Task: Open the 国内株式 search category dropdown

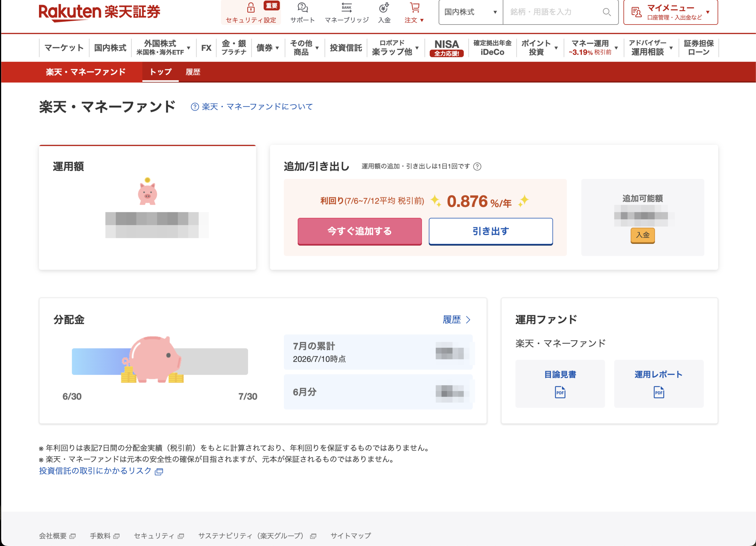Action: (x=471, y=12)
